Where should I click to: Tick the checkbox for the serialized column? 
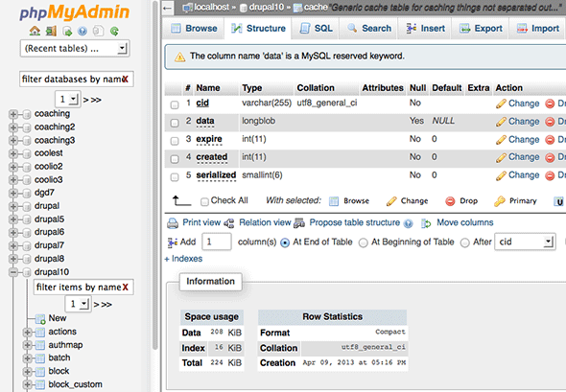(x=175, y=177)
